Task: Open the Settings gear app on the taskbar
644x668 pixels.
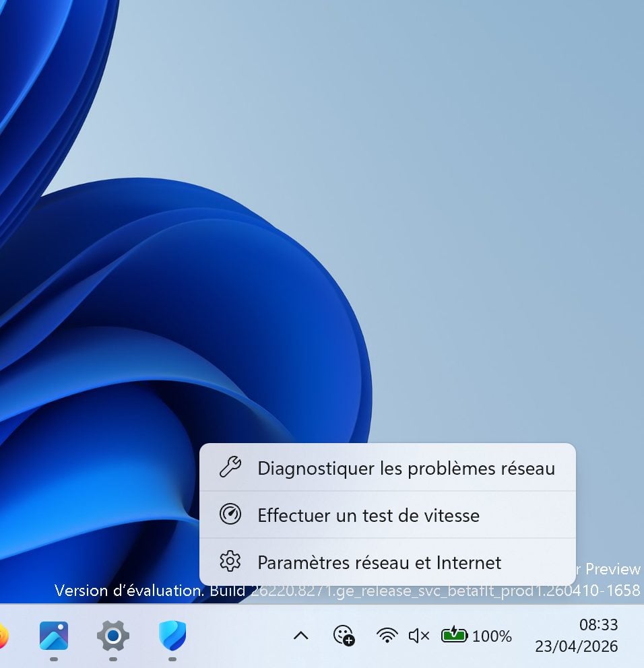Action: pyautogui.click(x=113, y=635)
